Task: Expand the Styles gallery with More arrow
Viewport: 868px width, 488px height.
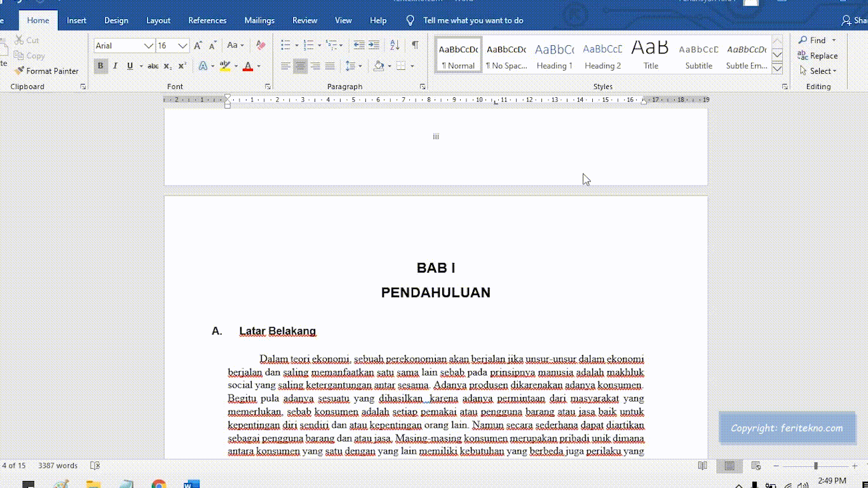Action: pos(777,69)
